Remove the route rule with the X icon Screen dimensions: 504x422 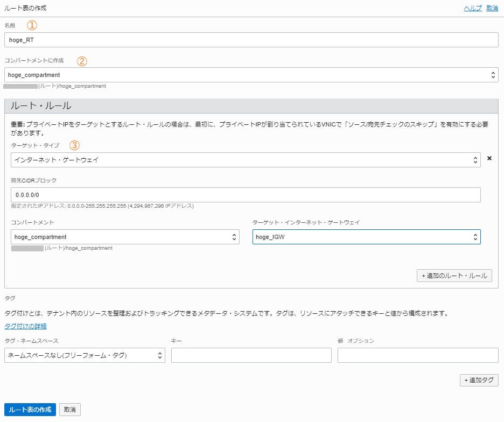tap(489, 158)
